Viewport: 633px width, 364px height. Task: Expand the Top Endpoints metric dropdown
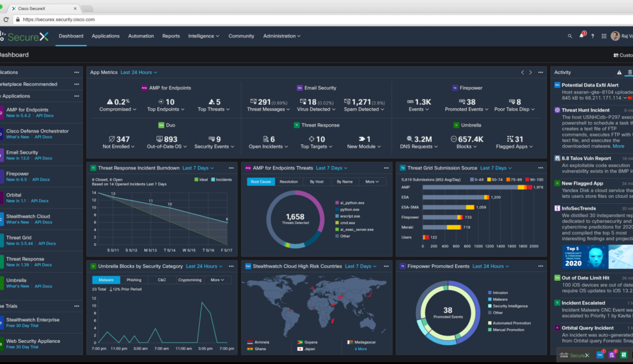click(166, 109)
